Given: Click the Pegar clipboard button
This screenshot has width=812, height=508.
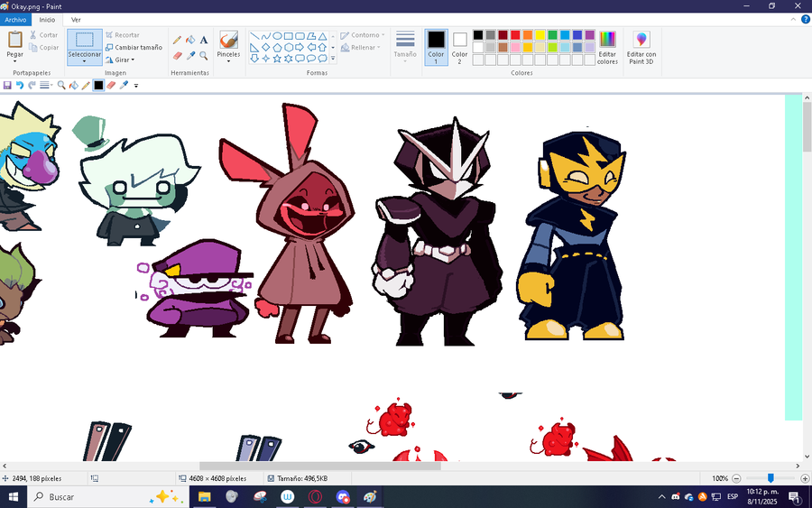Looking at the screenshot, I should click(x=14, y=43).
